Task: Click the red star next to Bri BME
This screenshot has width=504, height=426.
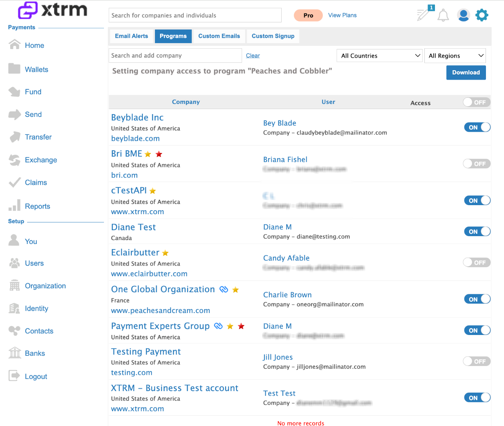Action: click(159, 154)
